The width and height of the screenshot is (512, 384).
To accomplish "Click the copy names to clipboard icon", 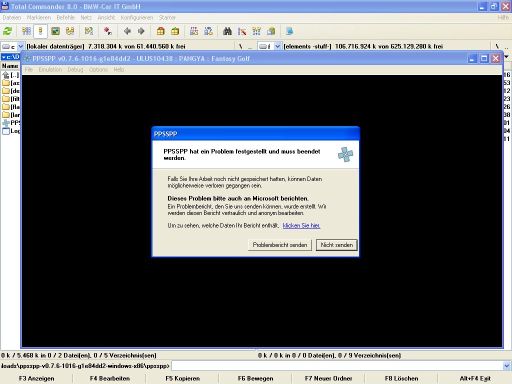I will click(x=271, y=31).
